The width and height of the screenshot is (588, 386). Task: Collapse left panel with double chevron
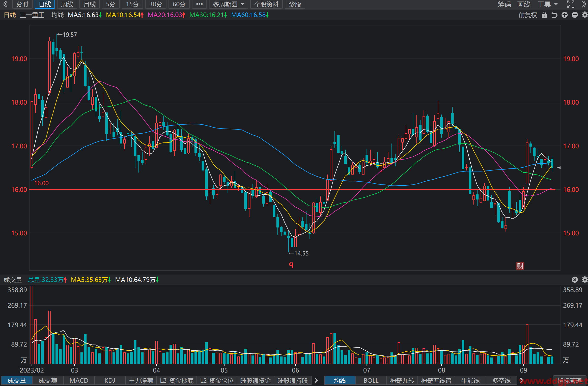(x=5, y=4)
